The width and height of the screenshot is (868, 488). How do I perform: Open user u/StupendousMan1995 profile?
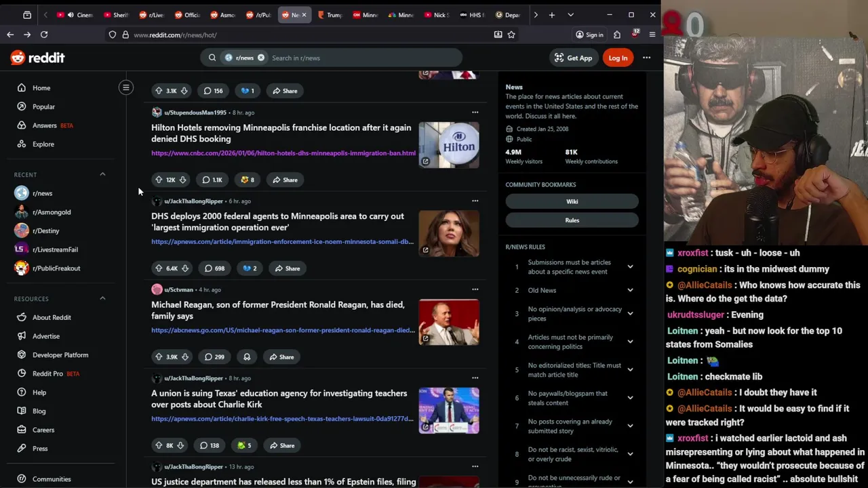[x=195, y=113]
